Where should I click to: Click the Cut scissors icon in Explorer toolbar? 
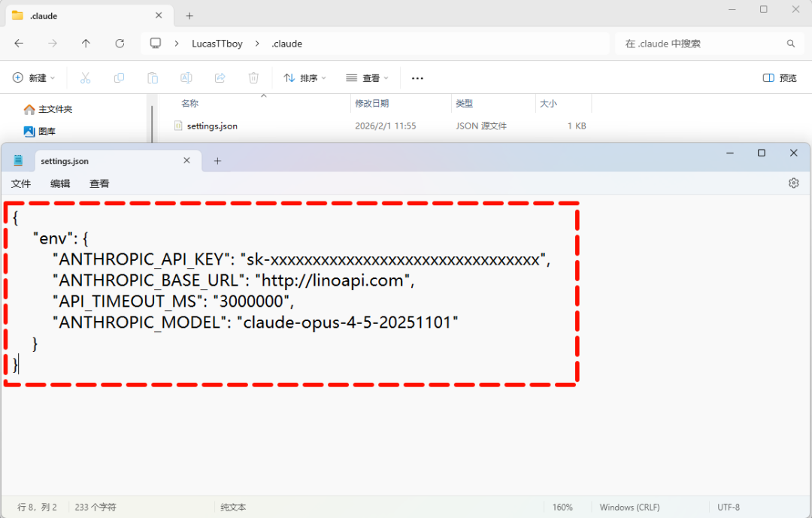(x=85, y=78)
